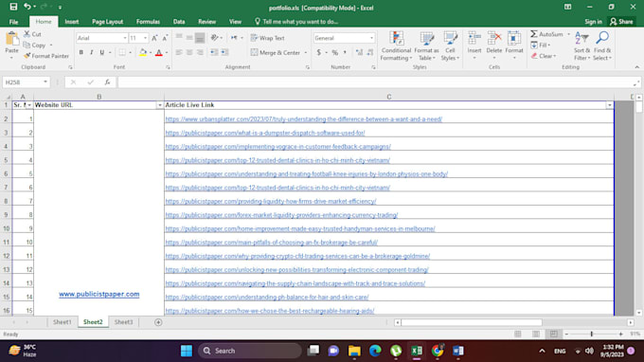
Task: Click AutoSum
Action: point(546,34)
